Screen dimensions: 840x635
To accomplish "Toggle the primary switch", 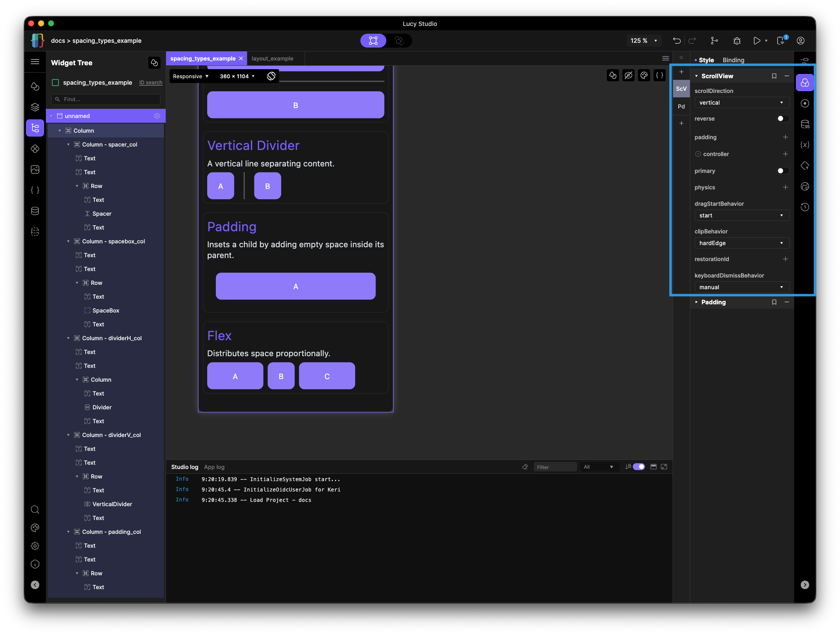I will [782, 171].
